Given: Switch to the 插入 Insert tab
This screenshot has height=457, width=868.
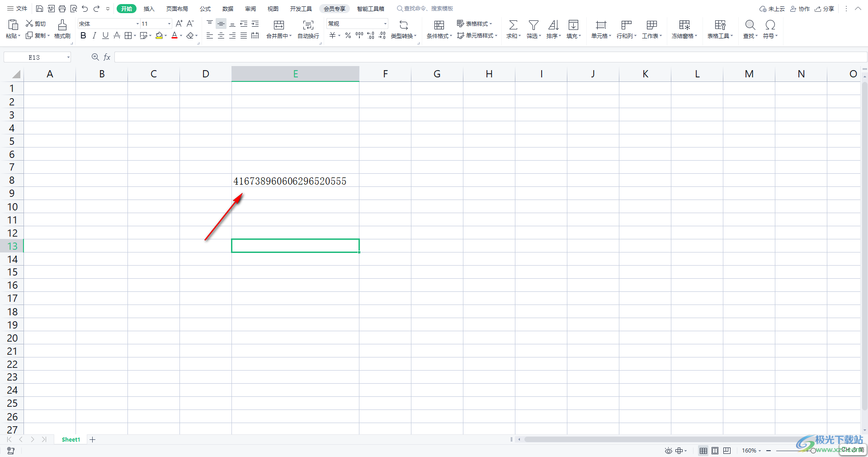Looking at the screenshot, I should pyautogui.click(x=149, y=9).
